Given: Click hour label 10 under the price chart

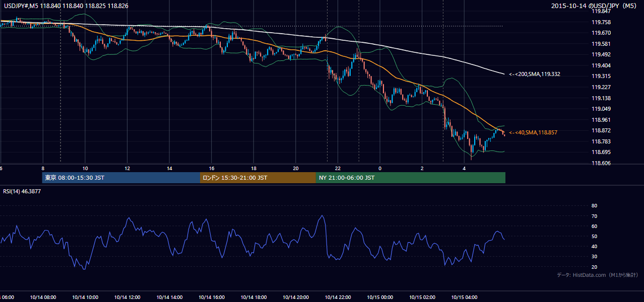Looking at the screenshot, I should [85, 169].
